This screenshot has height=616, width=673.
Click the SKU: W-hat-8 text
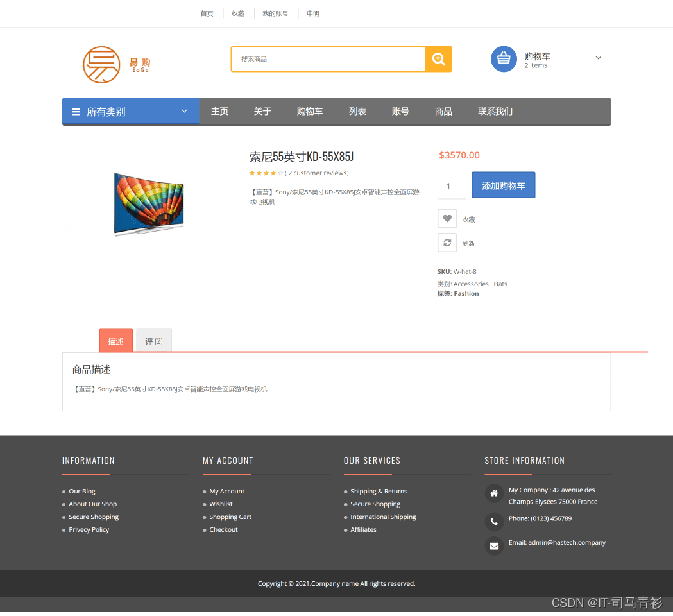[x=457, y=271]
